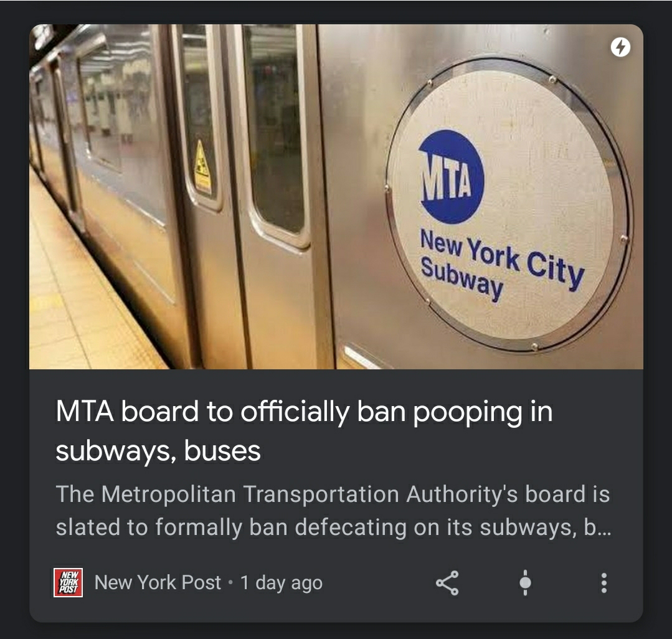This screenshot has height=639, width=672.
Task: Click the blue MTA circle logo in photo
Action: click(451, 177)
